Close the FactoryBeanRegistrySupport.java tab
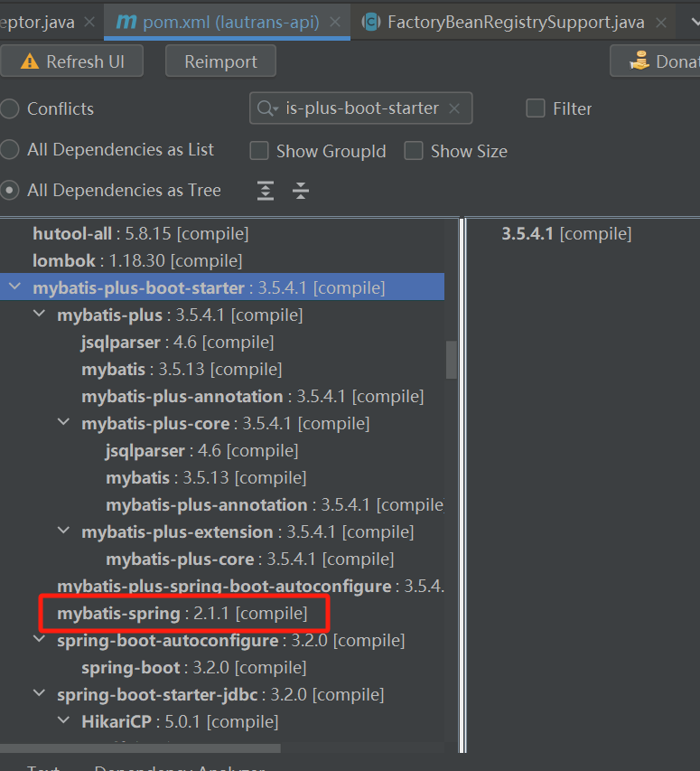 pos(661,22)
